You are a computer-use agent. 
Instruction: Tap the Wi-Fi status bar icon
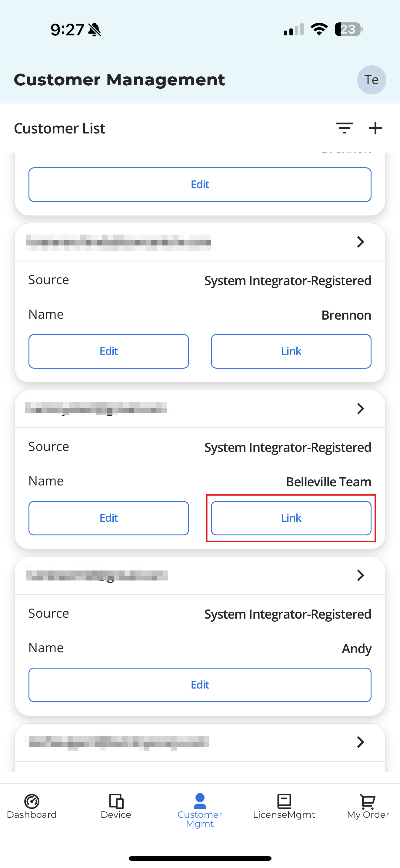(x=319, y=29)
